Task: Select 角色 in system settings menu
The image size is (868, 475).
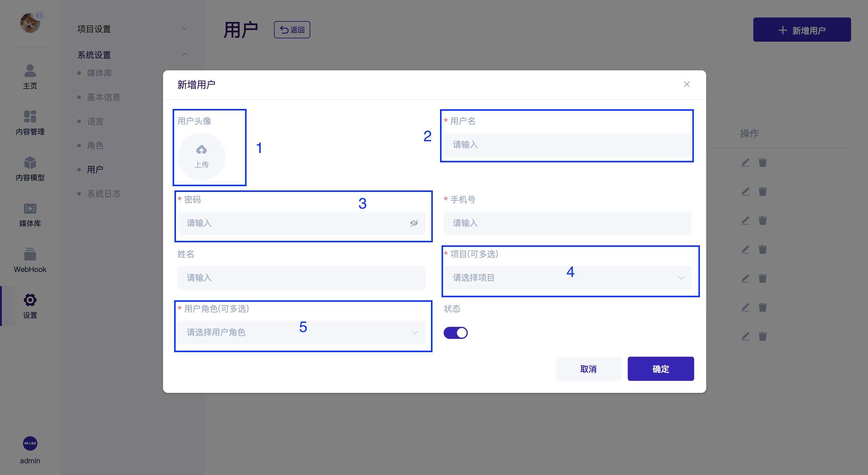Action: click(x=95, y=146)
